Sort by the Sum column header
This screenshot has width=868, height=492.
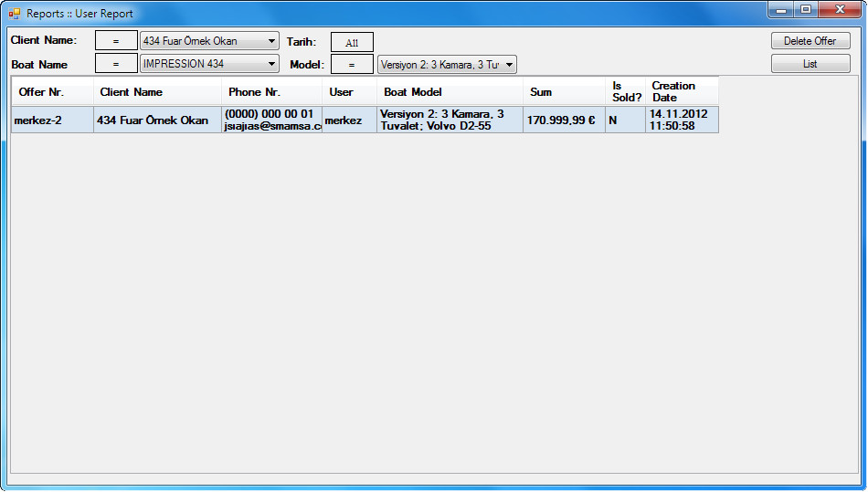pyautogui.click(x=564, y=92)
